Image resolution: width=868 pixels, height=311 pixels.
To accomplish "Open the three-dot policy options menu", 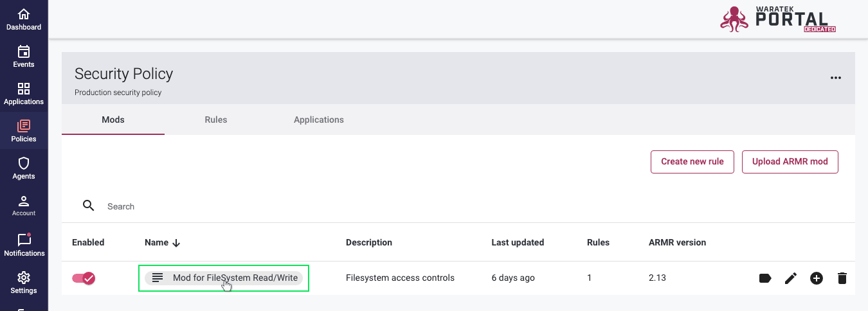I will point(835,78).
